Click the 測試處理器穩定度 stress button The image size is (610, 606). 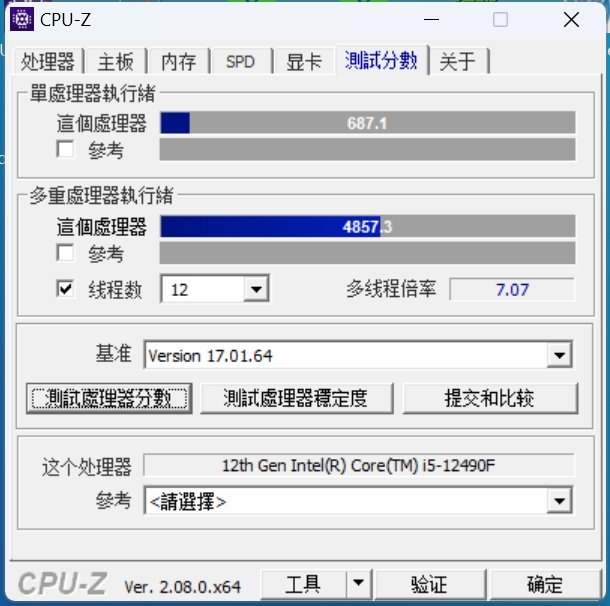tap(296, 398)
